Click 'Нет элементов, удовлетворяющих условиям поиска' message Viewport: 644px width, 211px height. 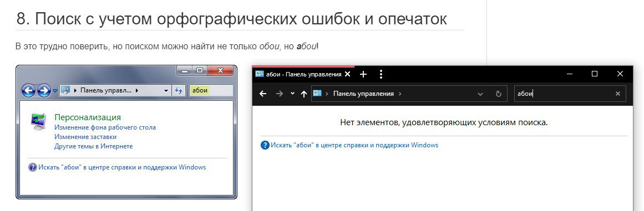tap(444, 122)
